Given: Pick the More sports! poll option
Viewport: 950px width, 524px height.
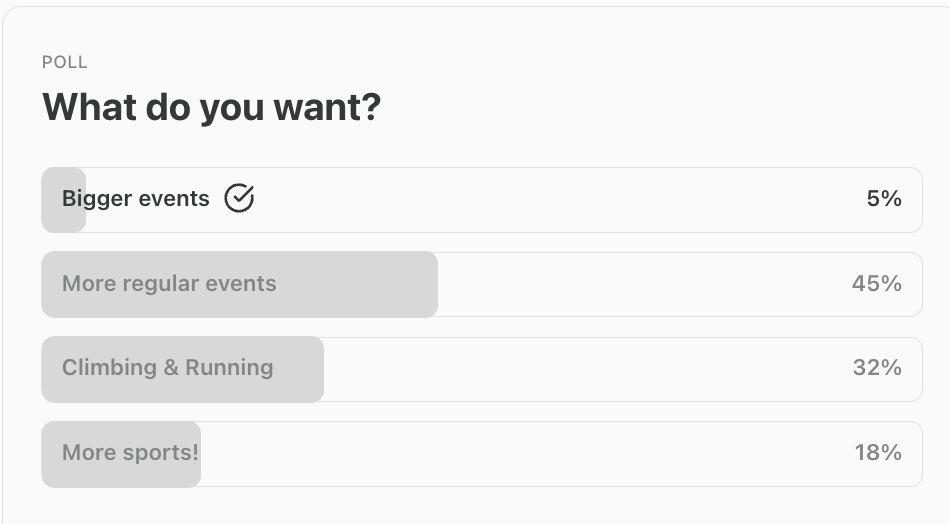Looking at the screenshot, I should pos(480,453).
